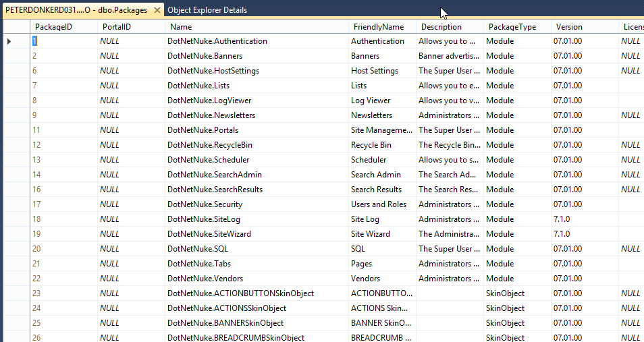Select the DotNetNuke.Scheduler name cell
The image size is (644, 342).
(x=257, y=160)
